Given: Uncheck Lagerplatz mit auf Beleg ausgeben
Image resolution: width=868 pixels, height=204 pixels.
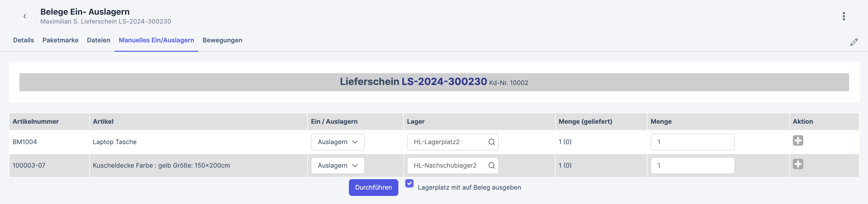Looking at the screenshot, I should pos(409,183).
